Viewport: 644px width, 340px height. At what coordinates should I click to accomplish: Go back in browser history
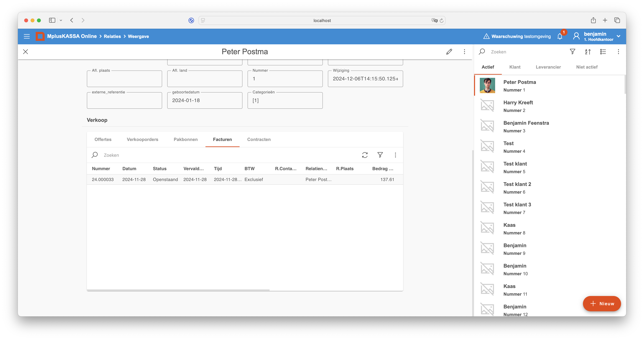[72, 20]
